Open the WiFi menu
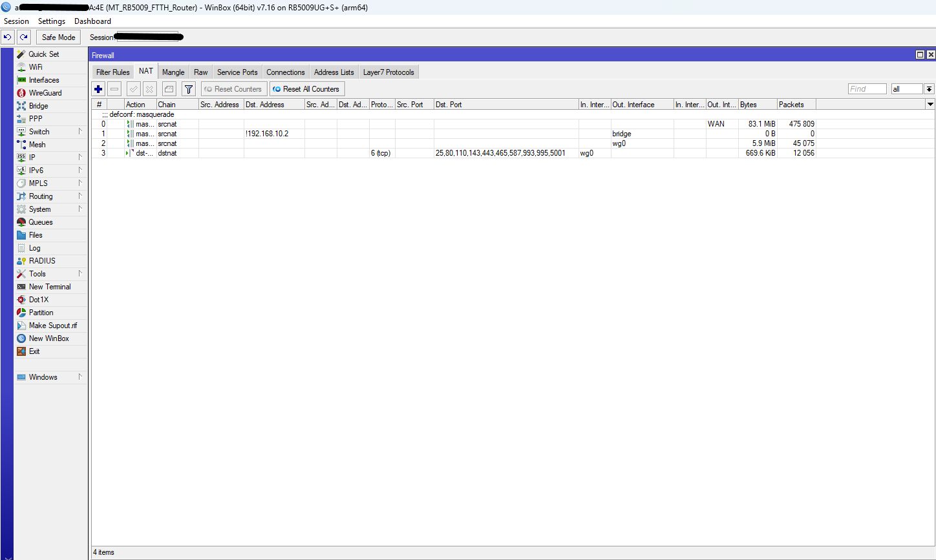 pos(36,67)
